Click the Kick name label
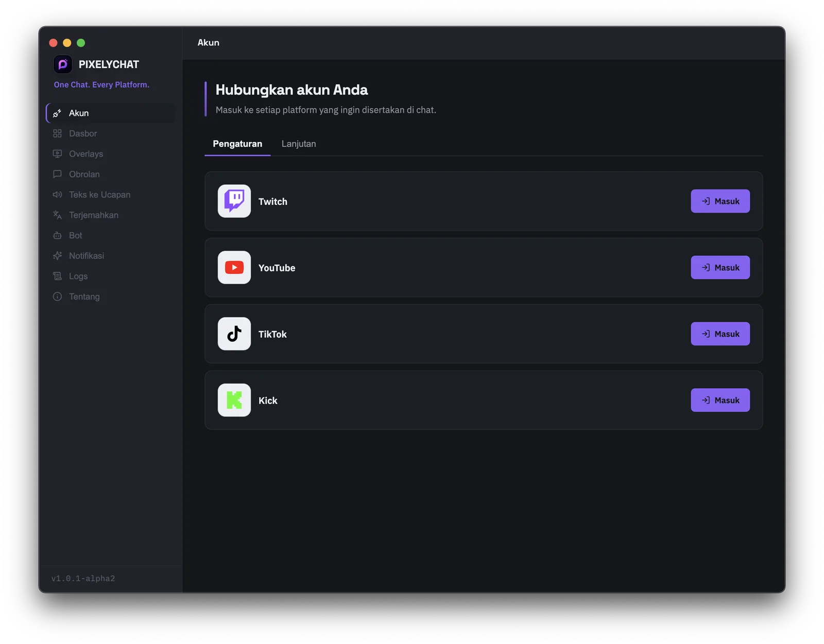Image resolution: width=824 pixels, height=644 pixels. 268,401
